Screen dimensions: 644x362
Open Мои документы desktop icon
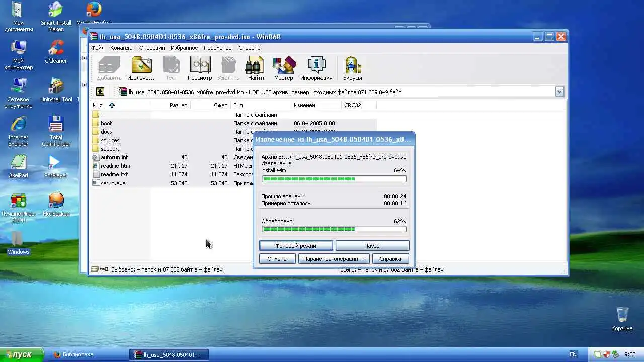(x=19, y=17)
